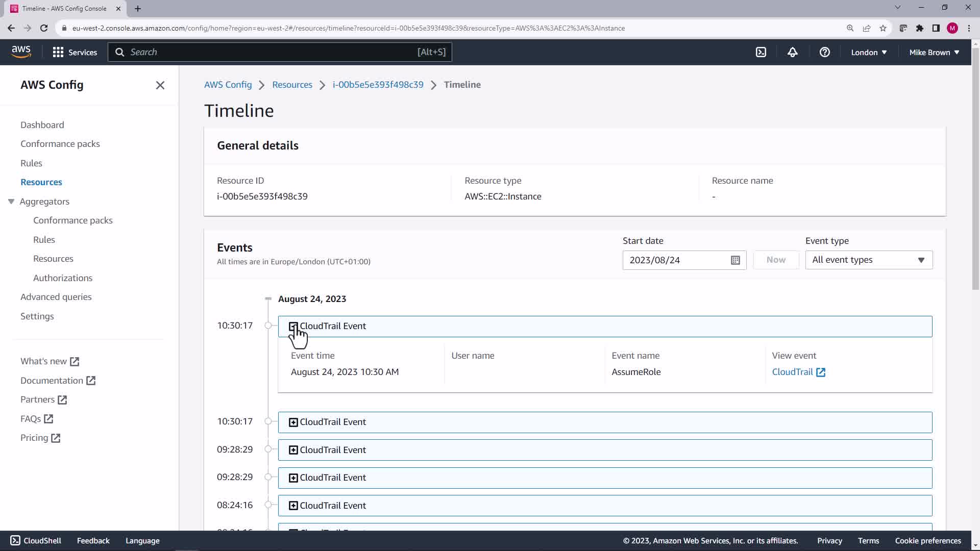Collapse the Aggregators sidebar section

click(11, 202)
